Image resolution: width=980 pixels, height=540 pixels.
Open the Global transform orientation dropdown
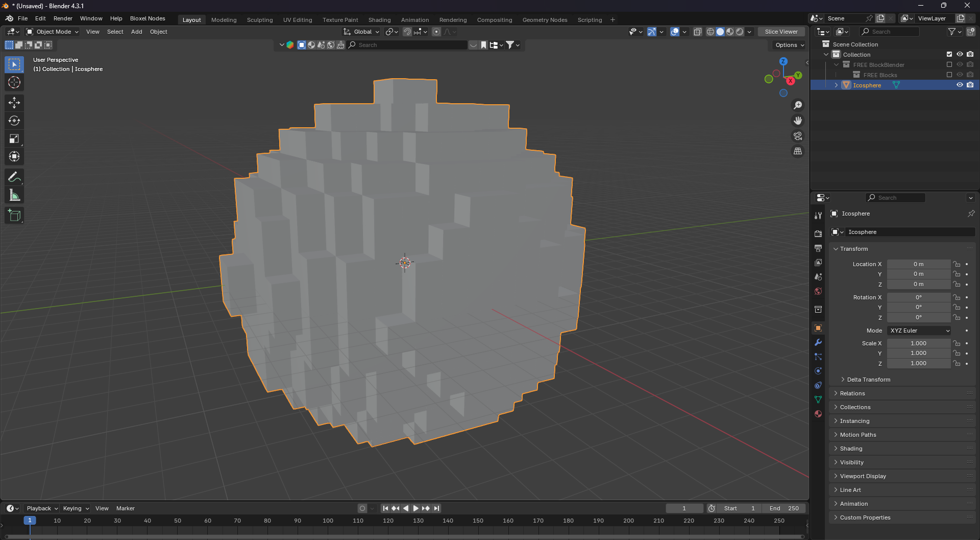[361, 32]
